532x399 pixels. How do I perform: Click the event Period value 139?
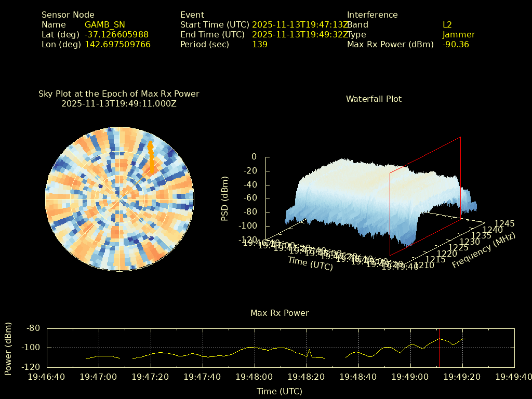(259, 44)
